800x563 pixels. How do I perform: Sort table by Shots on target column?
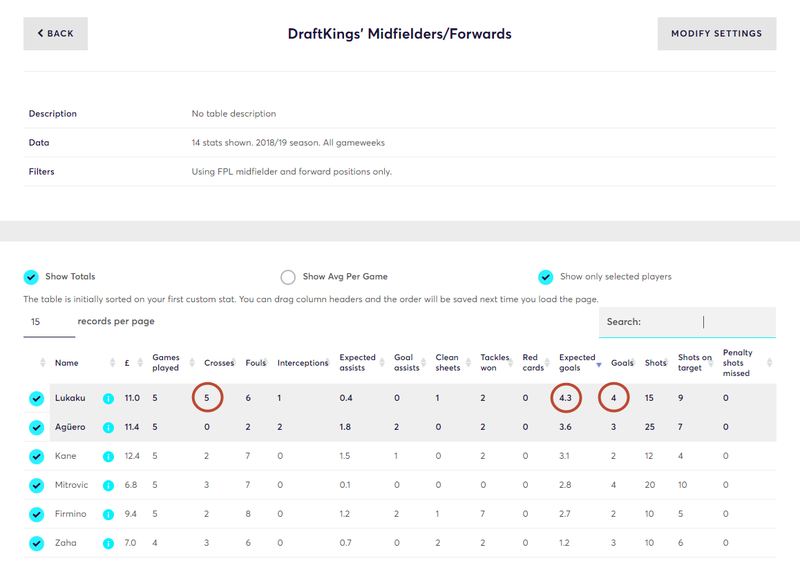point(694,363)
